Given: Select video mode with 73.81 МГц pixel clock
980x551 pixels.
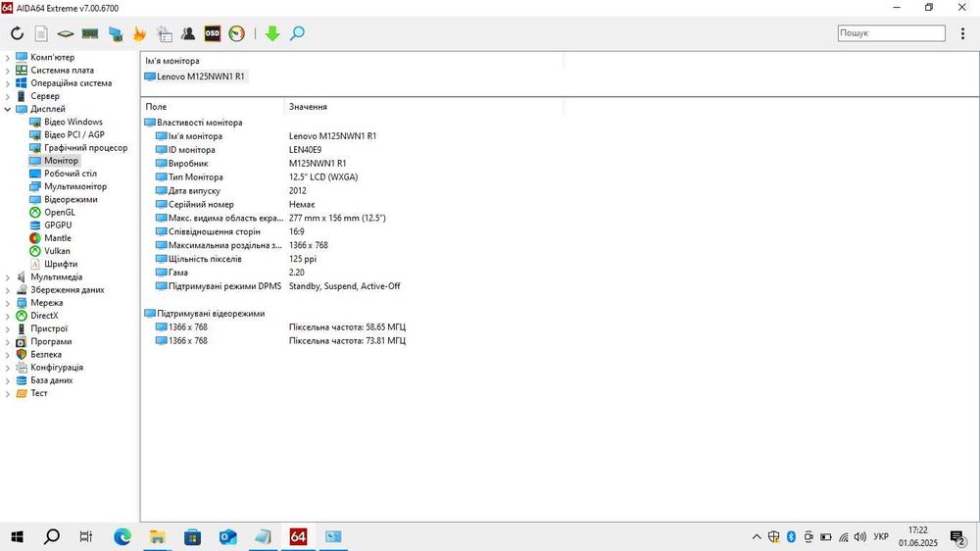Looking at the screenshot, I should tap(280, 341).
